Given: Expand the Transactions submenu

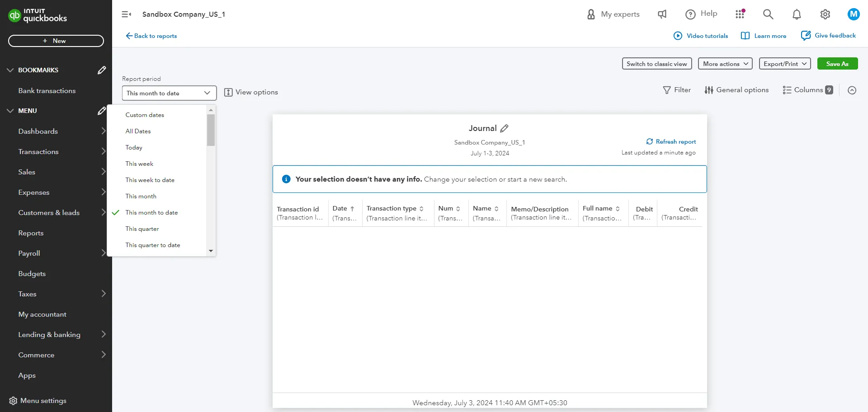Looking at the screenshot, I should click(104, 151).
